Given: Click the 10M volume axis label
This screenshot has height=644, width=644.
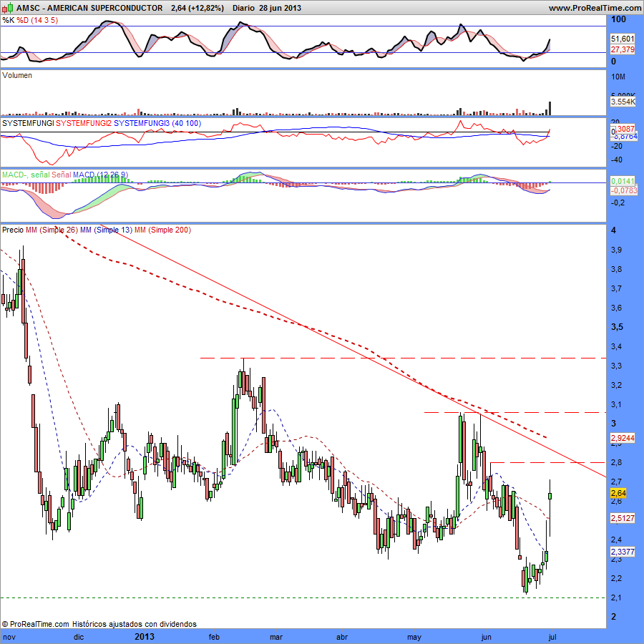Looking at the screenshot, I should tap(618, 77).
